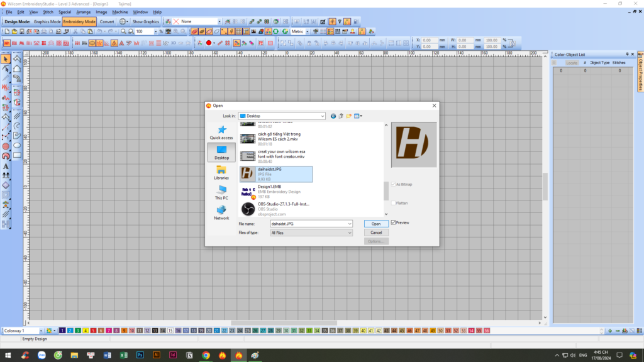Click the Open button in the dialog
The width and height of the screenshot is (644, 362).
tap(376, 224)
